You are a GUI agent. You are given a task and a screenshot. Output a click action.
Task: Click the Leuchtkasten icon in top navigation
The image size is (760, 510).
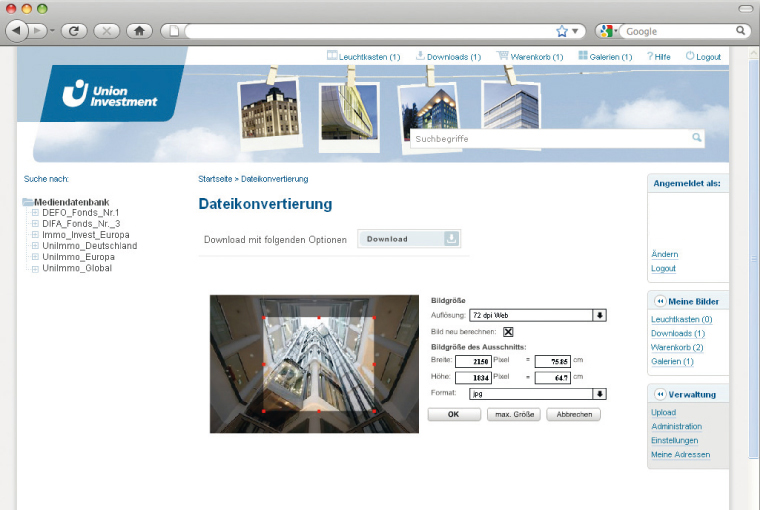tap(332, 56)
